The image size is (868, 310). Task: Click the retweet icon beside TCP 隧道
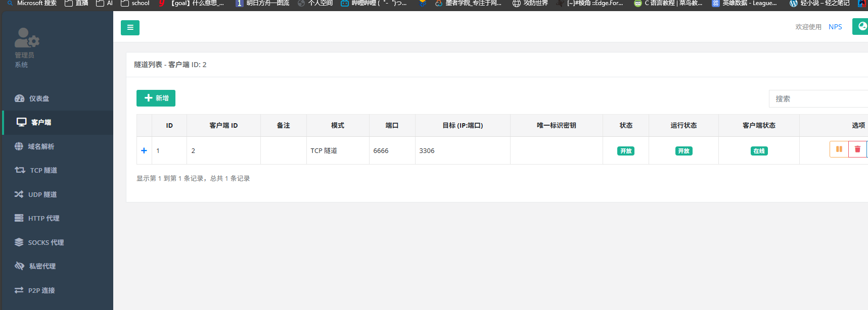[x=20, y=170]
